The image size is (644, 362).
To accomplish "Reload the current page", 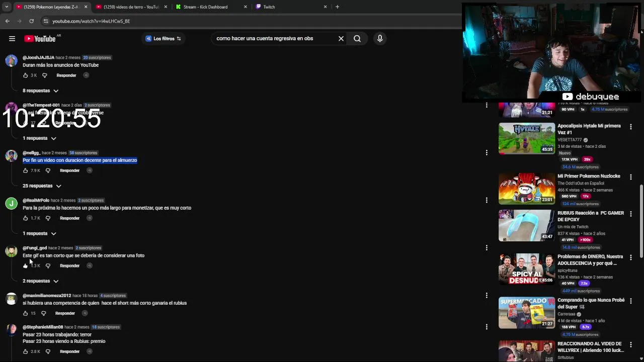I will (x=31, y=21).
